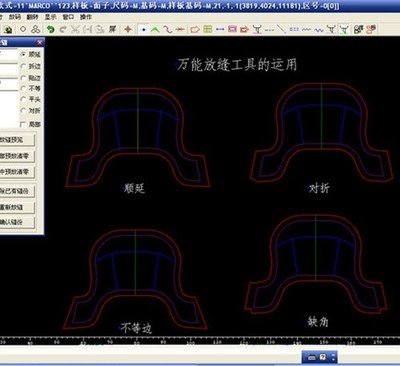The image size is (400, 366).
Task: Click the blue horizontal bar icon
Action: [220, 29]
